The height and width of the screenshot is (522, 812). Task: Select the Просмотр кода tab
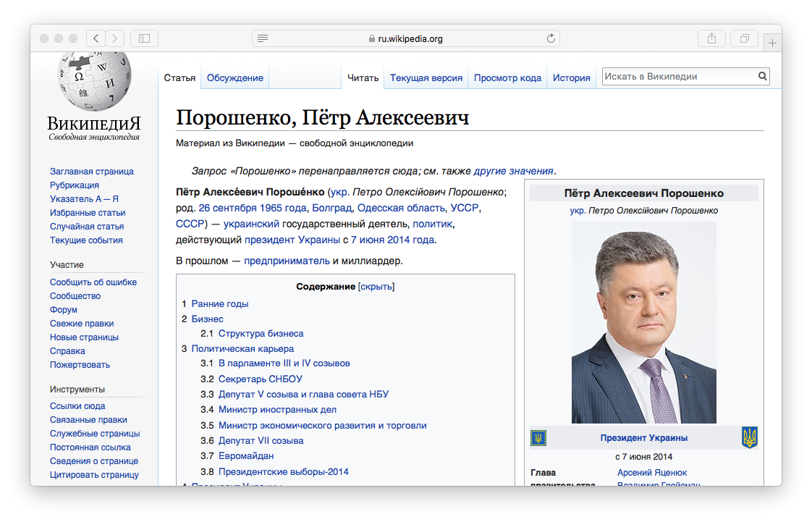507,78
